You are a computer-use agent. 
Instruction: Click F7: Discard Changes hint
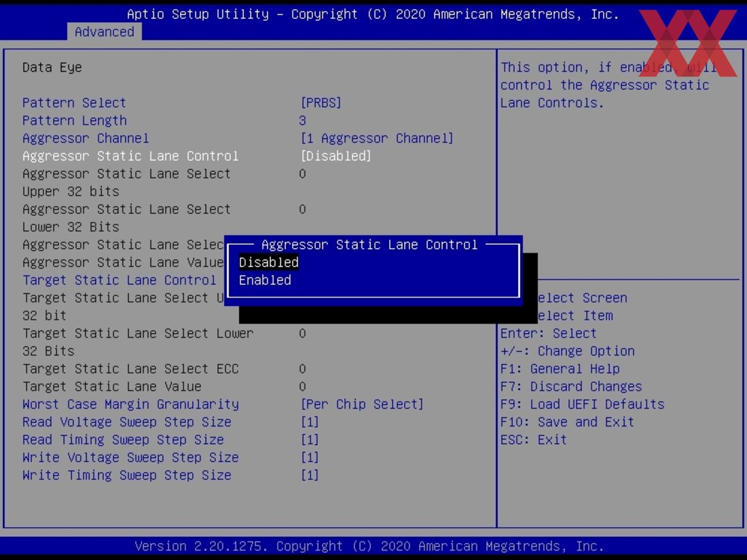point(571,387)
